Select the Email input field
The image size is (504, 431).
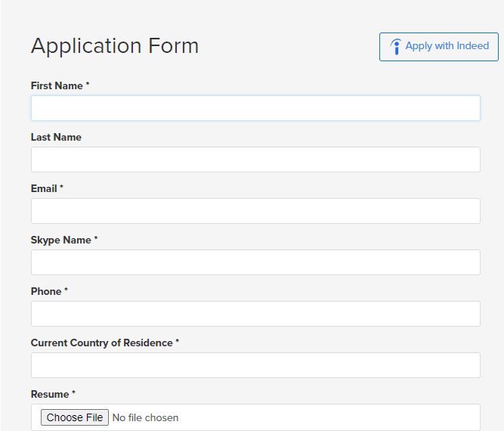click(255, 211)
